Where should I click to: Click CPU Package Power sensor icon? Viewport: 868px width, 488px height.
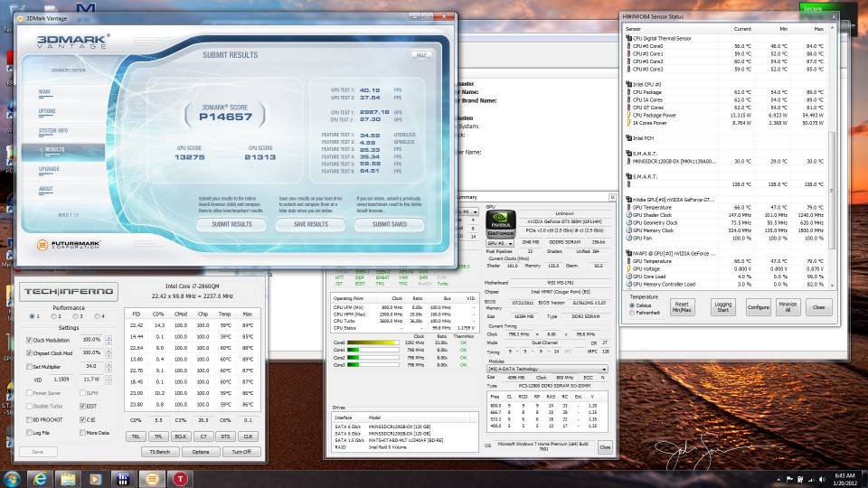(x=629, y=115)
